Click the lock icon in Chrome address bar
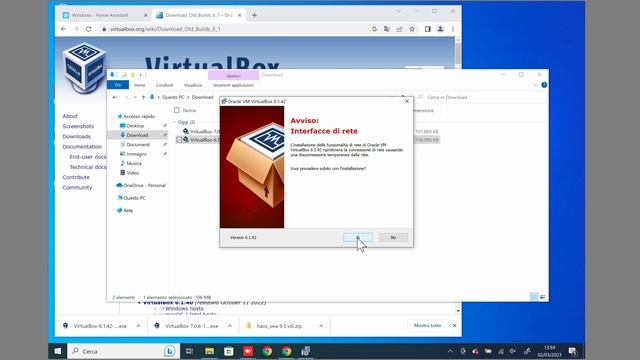The width and height of the screenshot is (640, 360). 104,29
